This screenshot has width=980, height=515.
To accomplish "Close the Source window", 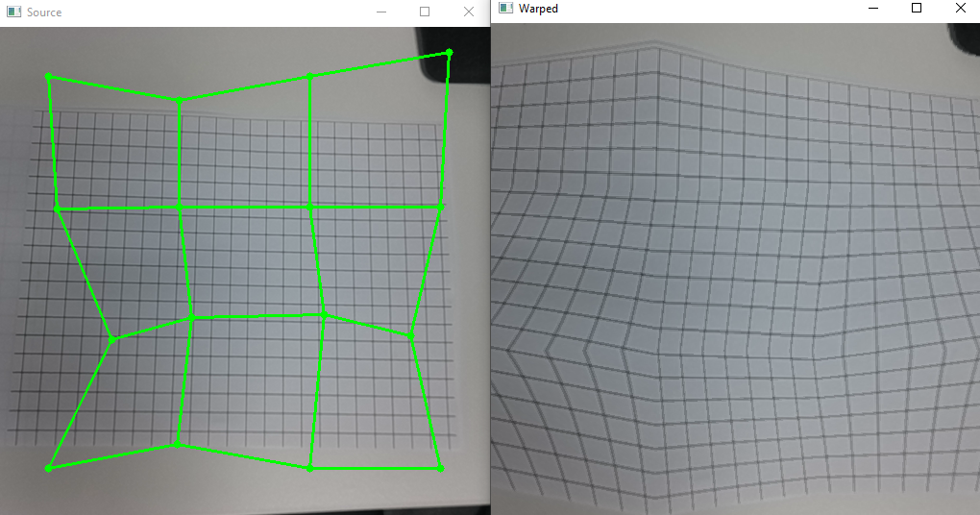I will click(x=468, y=12).
